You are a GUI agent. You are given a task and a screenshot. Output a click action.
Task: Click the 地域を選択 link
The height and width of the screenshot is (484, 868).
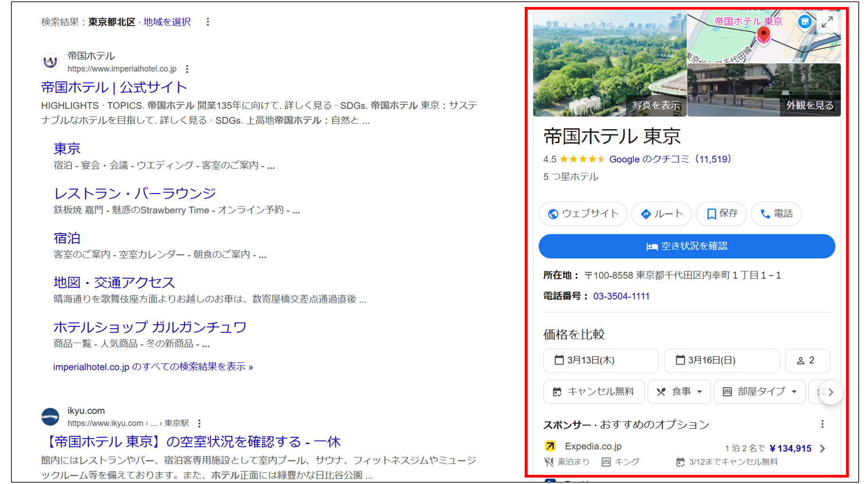(x=167, y=22)
